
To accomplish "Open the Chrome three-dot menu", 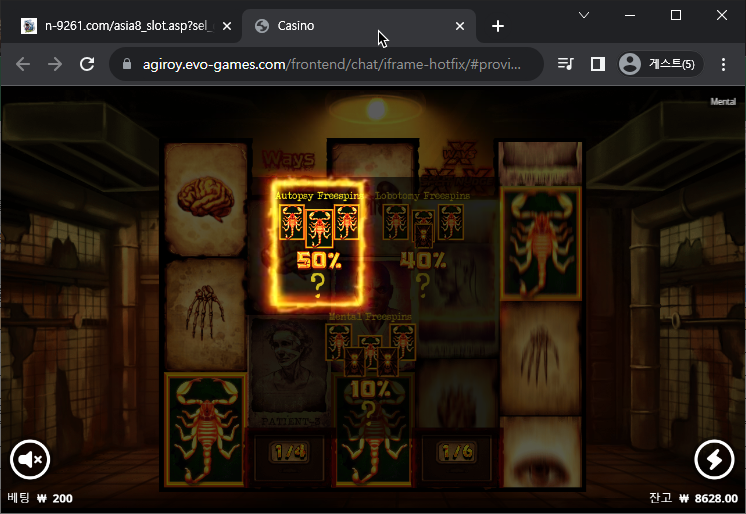I will (x=723, y=64).
